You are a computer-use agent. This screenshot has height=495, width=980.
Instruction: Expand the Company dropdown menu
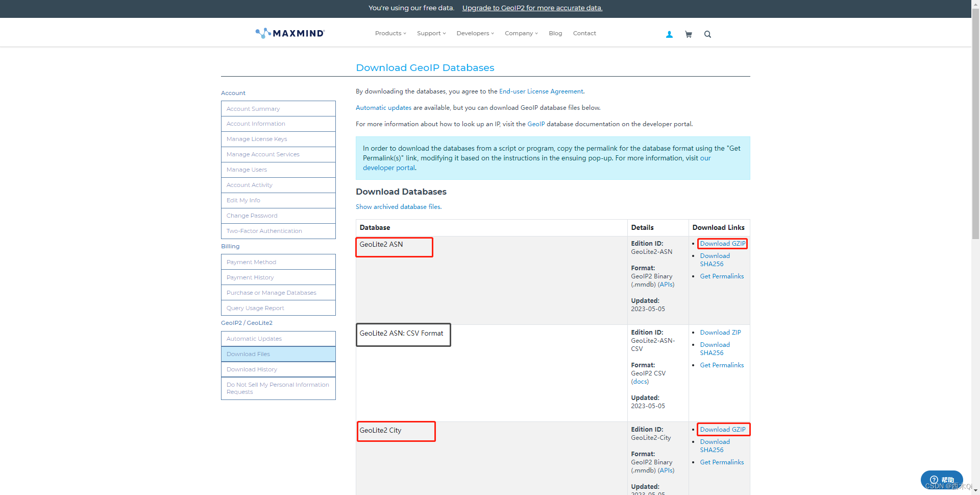[521, 33]
